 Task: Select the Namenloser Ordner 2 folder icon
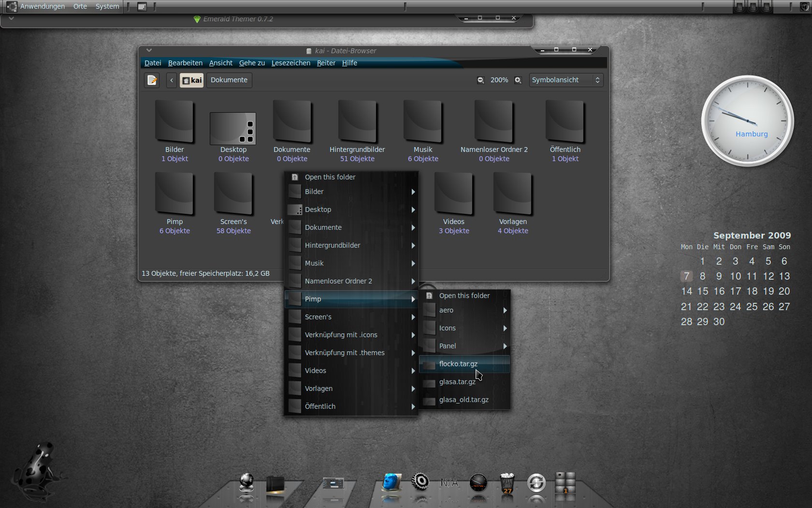coord(493,122)
